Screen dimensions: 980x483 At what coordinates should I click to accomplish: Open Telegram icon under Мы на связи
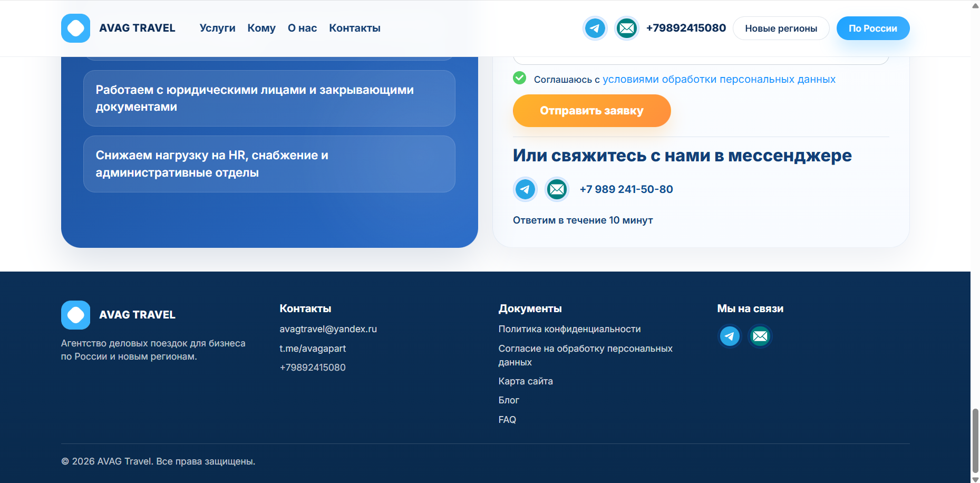730,336
